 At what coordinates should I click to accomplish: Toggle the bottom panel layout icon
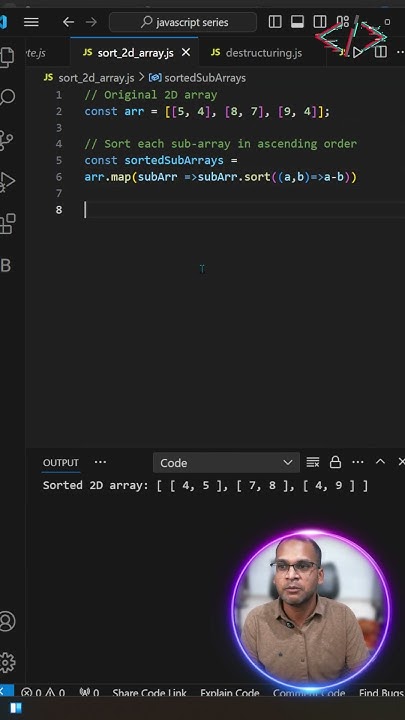click(x=298, y=22)
